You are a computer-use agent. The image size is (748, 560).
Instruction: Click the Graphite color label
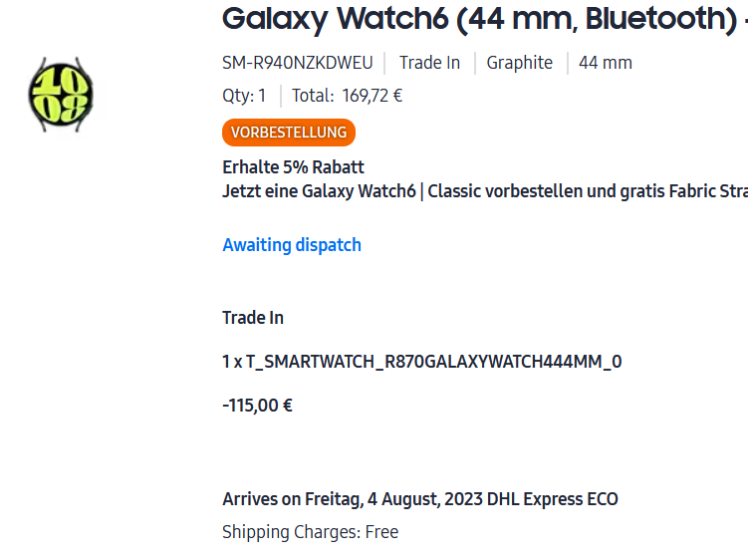[519, 63]
